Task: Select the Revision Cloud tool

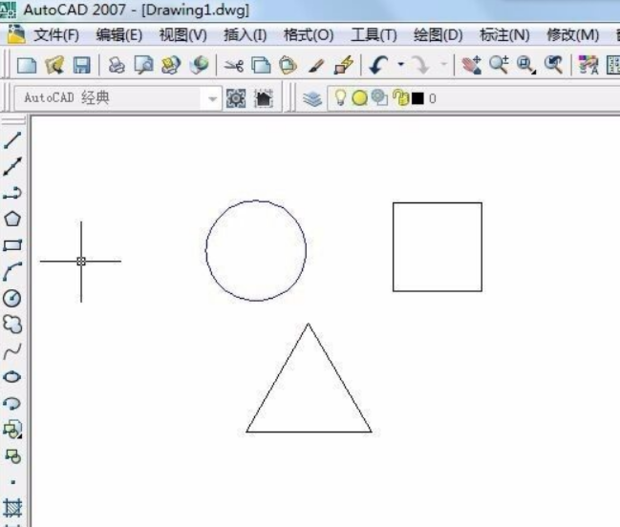Action: [12, 324]
